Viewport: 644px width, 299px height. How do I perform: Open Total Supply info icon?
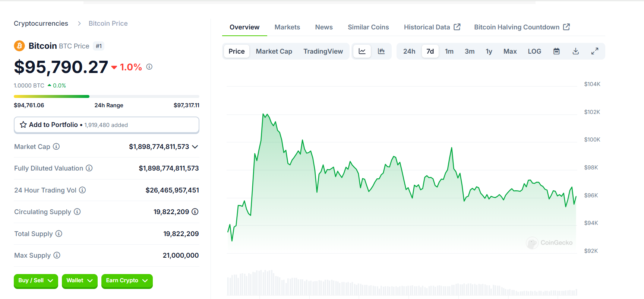point(59,233)
